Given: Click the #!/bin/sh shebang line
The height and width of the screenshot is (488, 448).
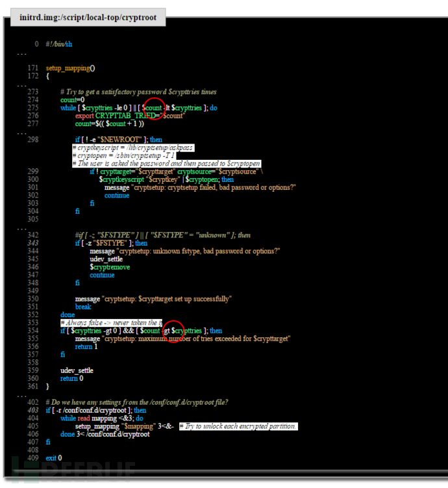Looking at the screenshot, I should [x=59, y=44].
